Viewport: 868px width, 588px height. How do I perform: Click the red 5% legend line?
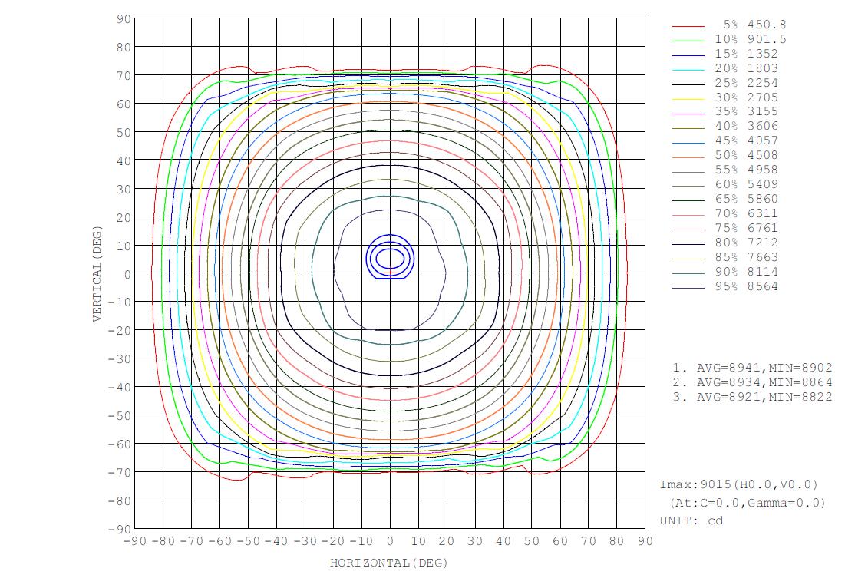click(x=688, y=25)
